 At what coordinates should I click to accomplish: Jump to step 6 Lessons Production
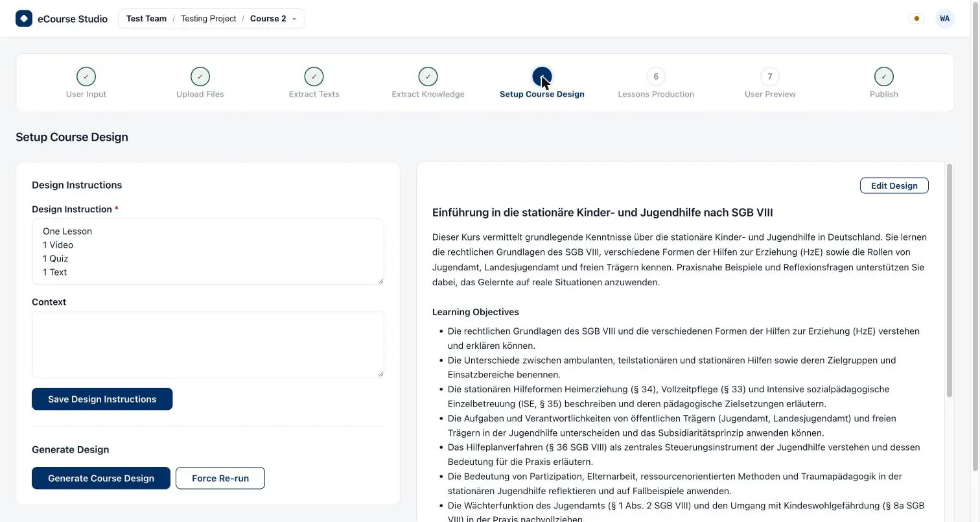pyautogui.click(x=656, y=77)
